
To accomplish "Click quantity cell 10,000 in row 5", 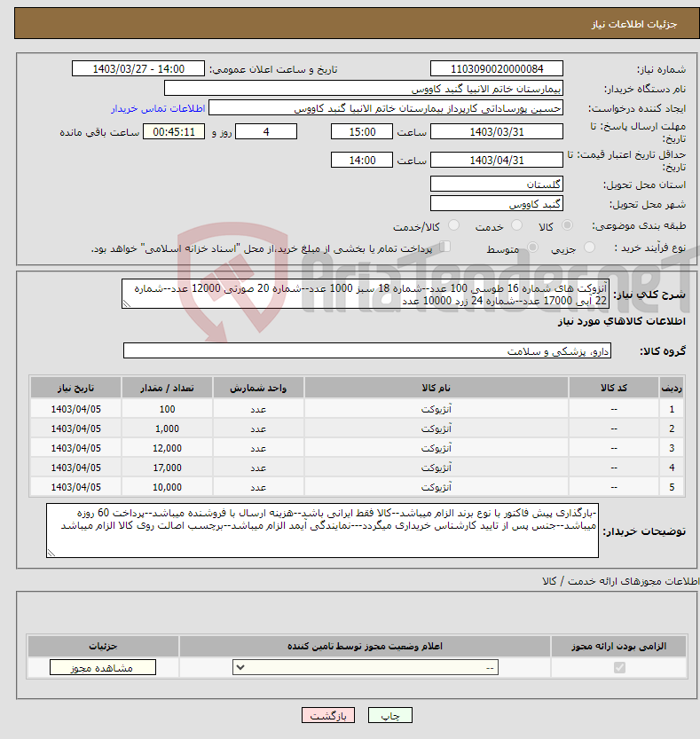I will coord(167,487).
